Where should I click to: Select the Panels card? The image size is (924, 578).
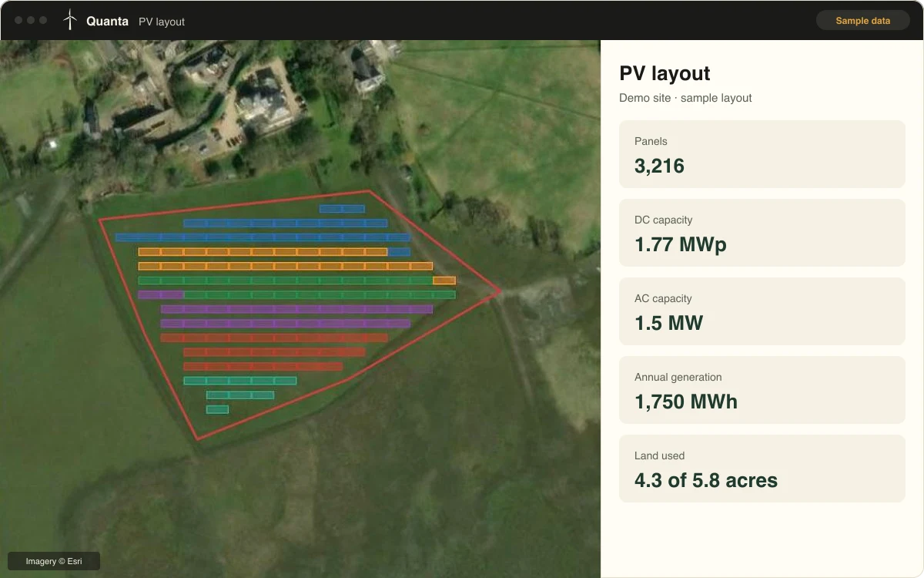(x=762, y=154)
